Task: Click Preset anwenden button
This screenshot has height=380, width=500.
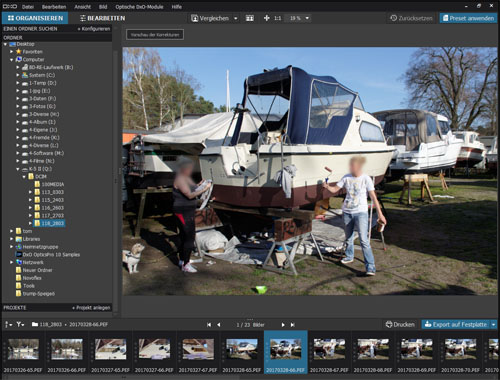Action: pos(468,18)
